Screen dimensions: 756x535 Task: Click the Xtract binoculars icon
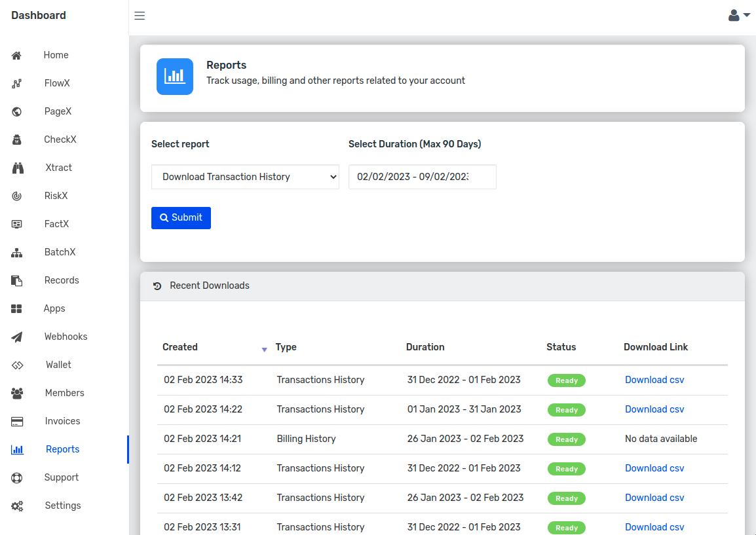[x=17, y=168]
